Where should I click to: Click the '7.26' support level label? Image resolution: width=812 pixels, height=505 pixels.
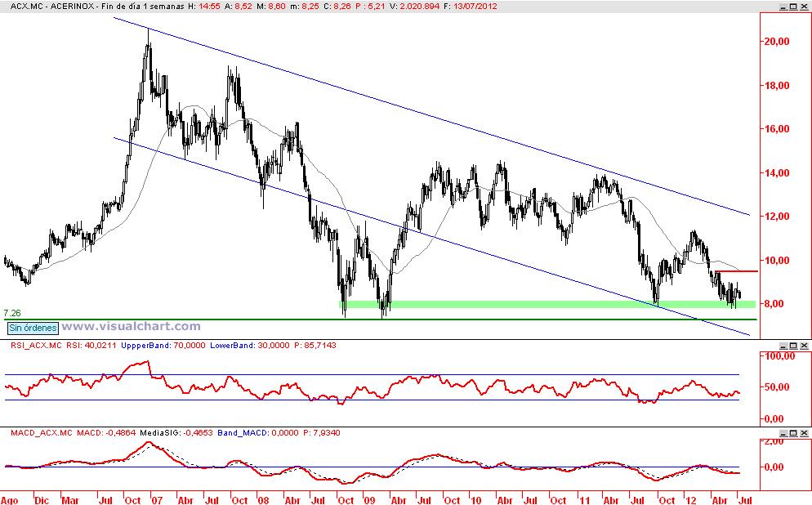click(12, 313)
